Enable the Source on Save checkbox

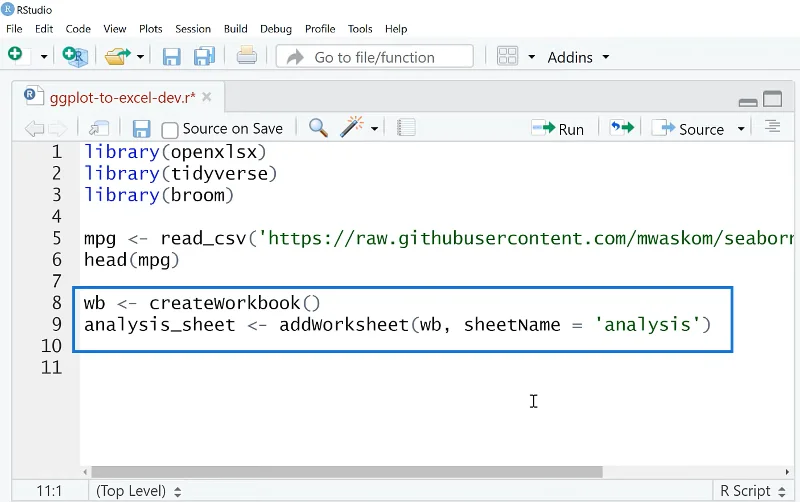point(170,130)
